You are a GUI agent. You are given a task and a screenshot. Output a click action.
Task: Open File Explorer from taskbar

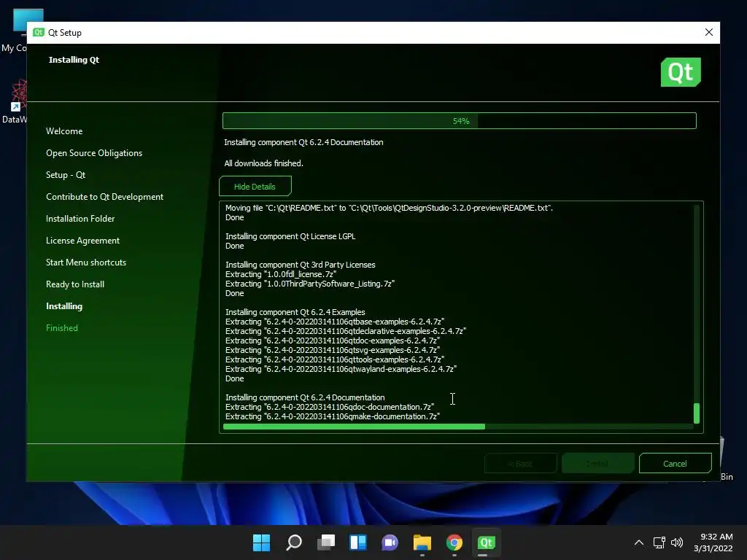(x=422, y=542)
